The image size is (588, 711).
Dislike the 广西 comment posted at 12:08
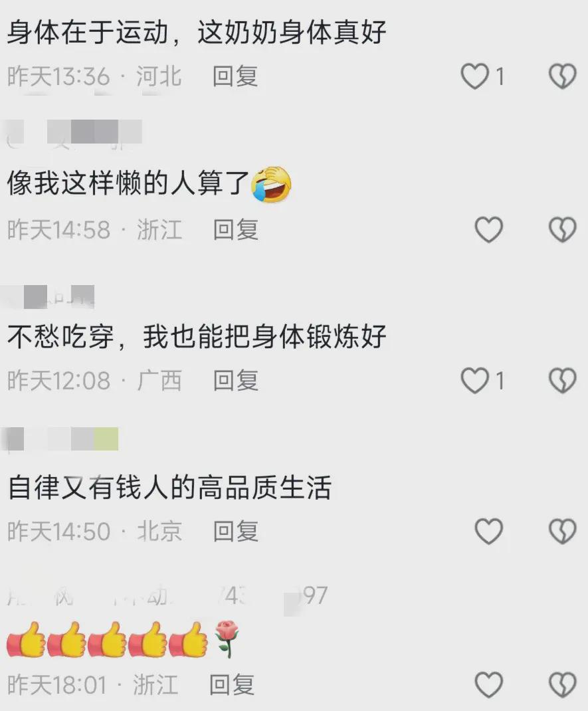click(x=563, y=380)
